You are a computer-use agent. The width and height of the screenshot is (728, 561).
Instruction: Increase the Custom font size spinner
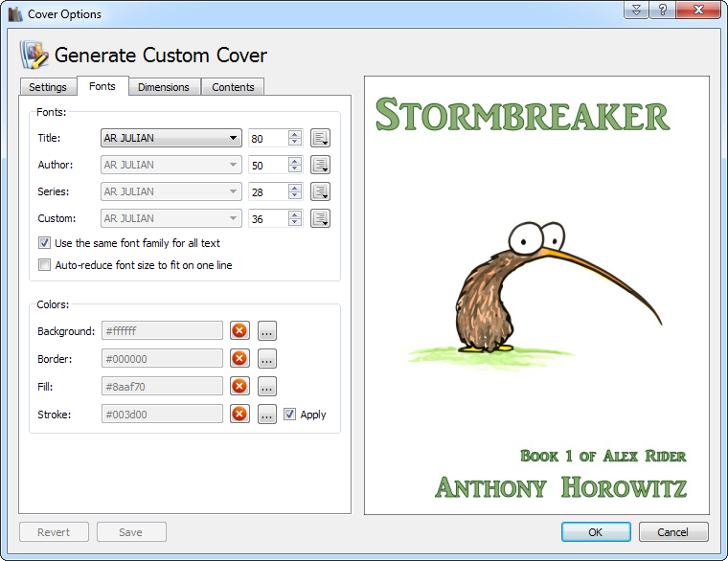(x=295, y=214)
